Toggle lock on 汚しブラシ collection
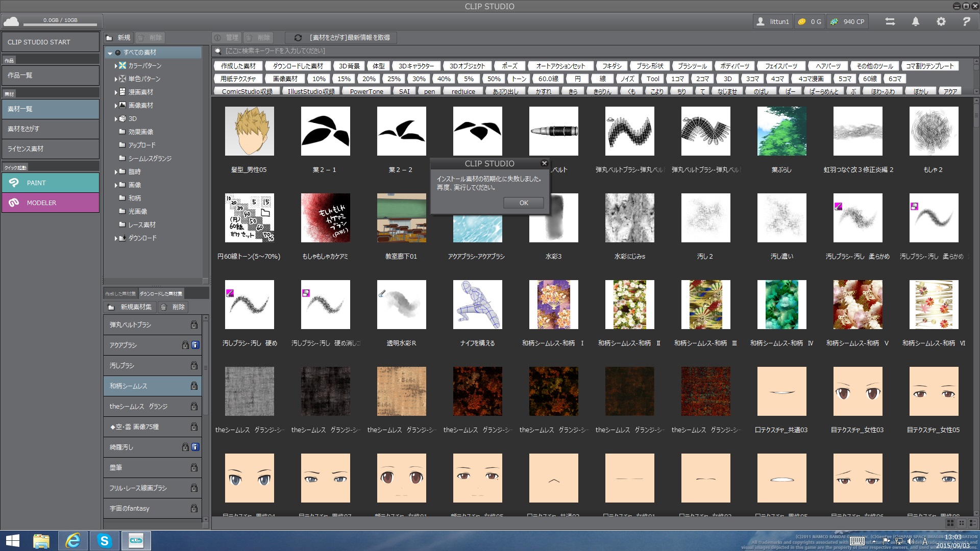 click(194, 366)
